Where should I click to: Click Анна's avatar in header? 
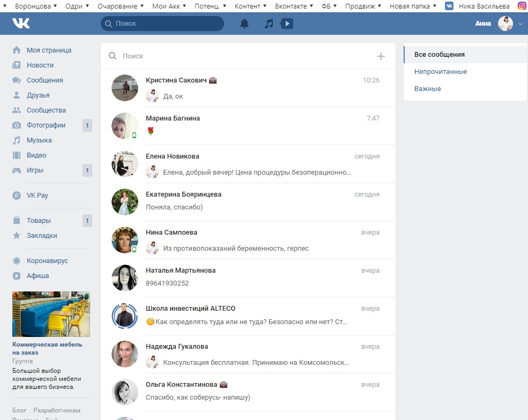505,24
